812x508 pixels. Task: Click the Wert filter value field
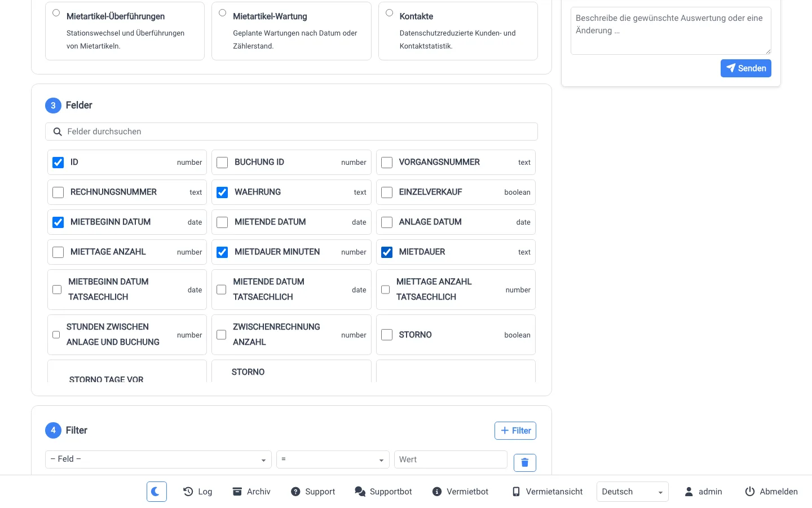(x=451, y=459)
